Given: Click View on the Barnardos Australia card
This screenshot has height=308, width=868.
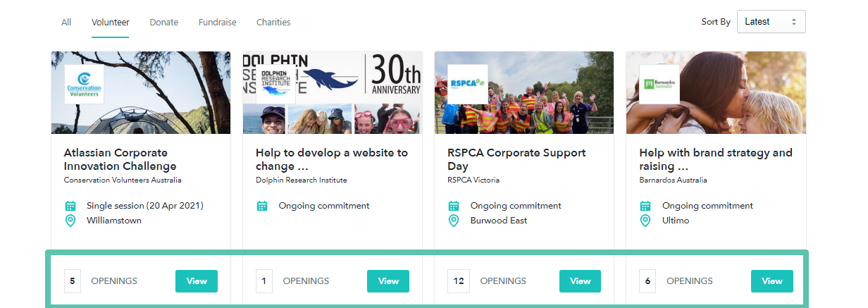Looking at the screenshot, I should point(772,281).
